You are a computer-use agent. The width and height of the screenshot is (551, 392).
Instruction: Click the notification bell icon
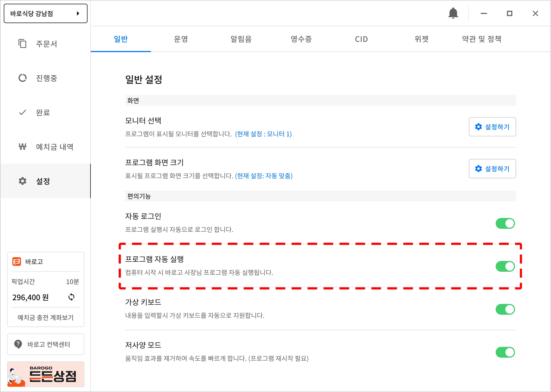pos(453,13)
